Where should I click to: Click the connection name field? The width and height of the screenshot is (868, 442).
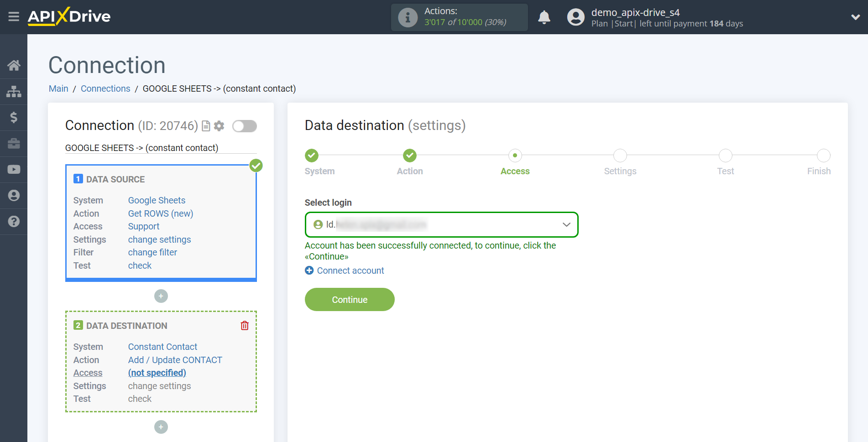tap(161, 148)
